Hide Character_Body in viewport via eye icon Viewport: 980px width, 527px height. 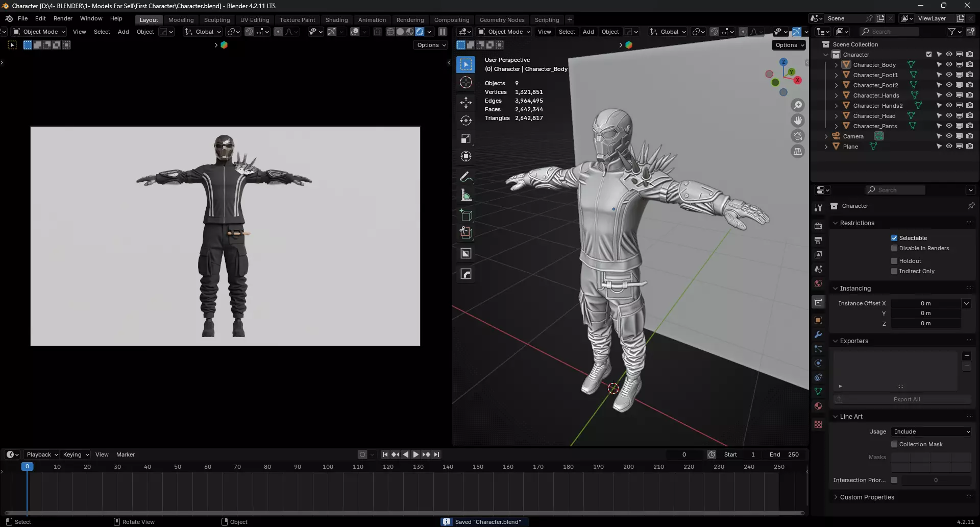(949, 64)
